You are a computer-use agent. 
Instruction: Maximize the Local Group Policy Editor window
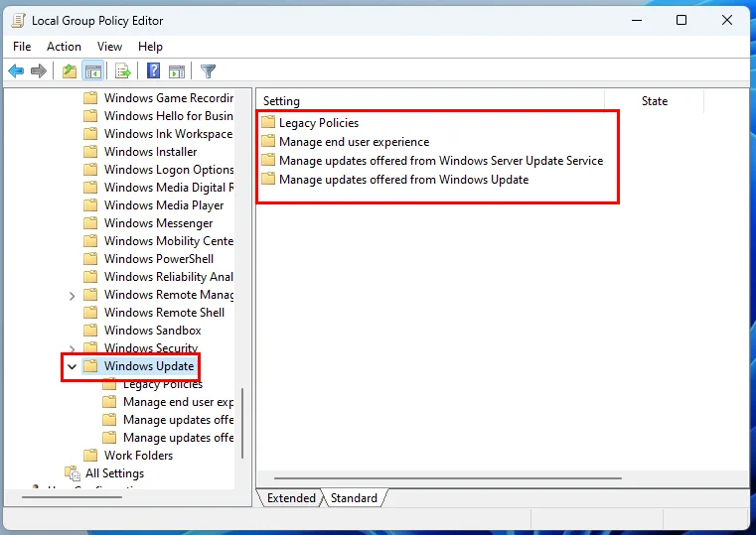[681, 20]
